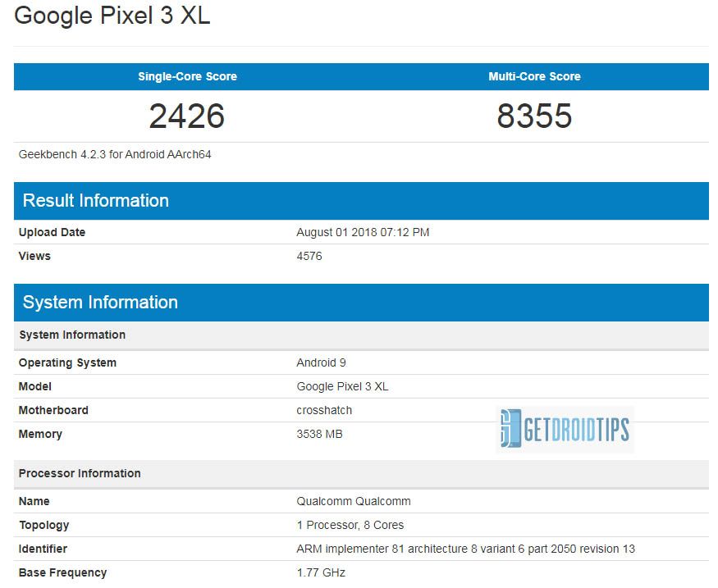Click the Model value Google Pixel 3 XL

point(342,386)
